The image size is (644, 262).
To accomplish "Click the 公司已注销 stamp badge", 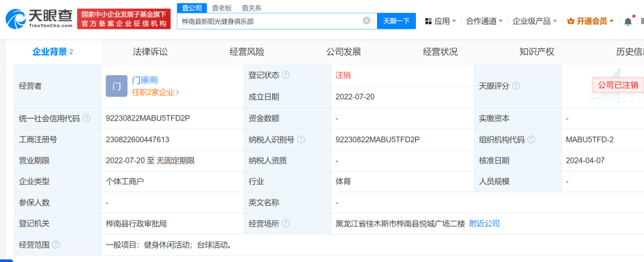I will pyautogui.click(x=618, y=85).
